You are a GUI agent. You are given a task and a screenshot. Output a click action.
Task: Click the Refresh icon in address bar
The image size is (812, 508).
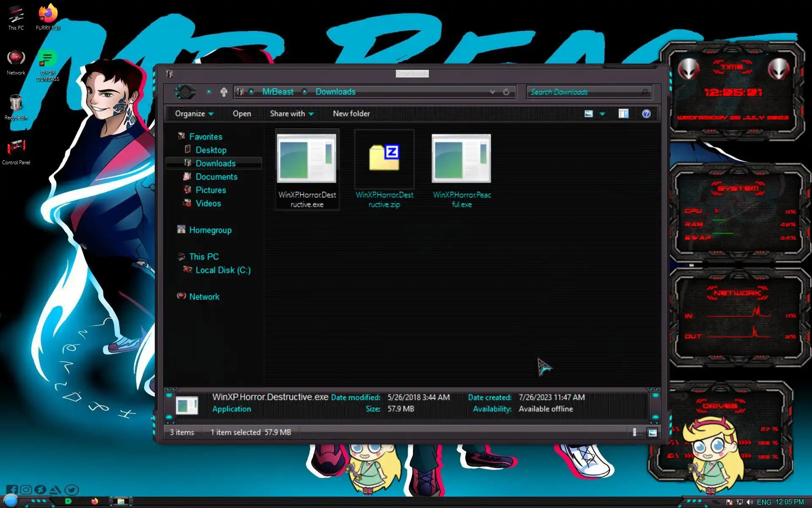pyautogui.click(x=506, y=92)
